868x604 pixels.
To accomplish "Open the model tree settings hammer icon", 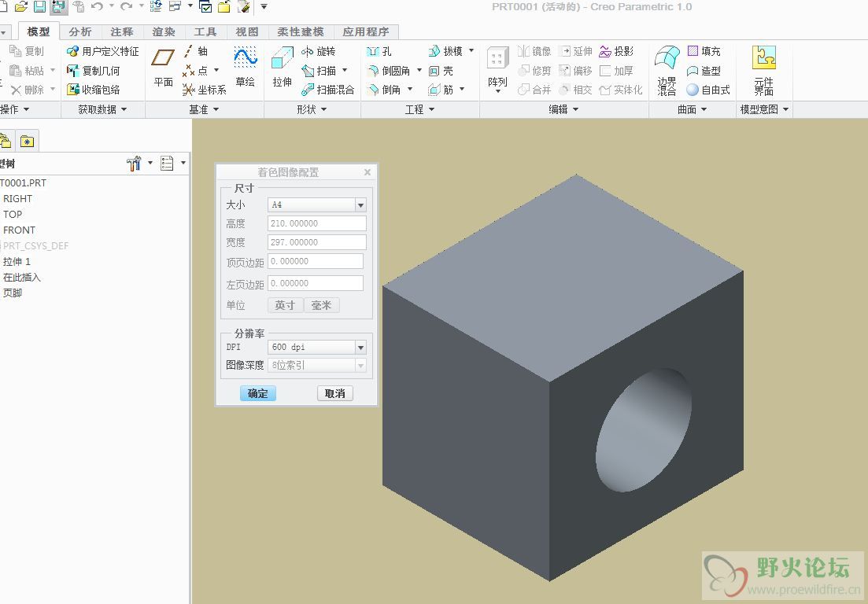I will pos(134,164).
